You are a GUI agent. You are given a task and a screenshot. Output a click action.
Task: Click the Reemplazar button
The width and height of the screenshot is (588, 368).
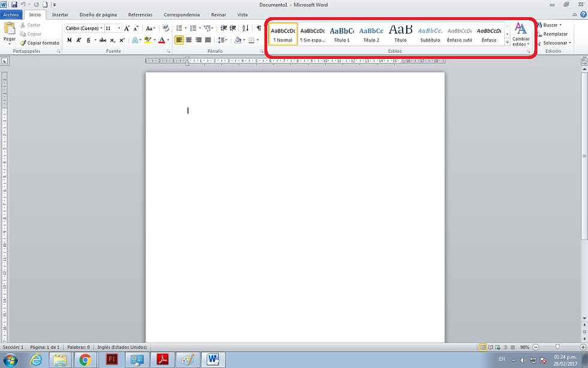[553, 34]
